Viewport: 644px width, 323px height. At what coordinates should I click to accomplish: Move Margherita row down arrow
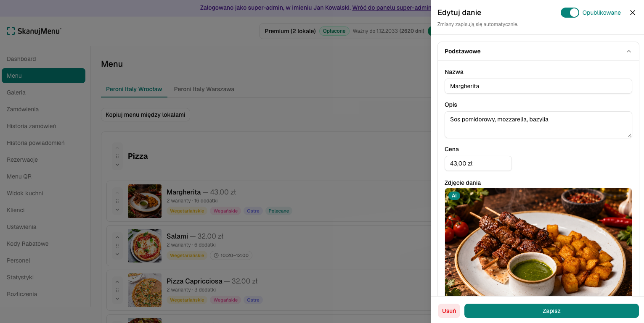pos(117,210)
